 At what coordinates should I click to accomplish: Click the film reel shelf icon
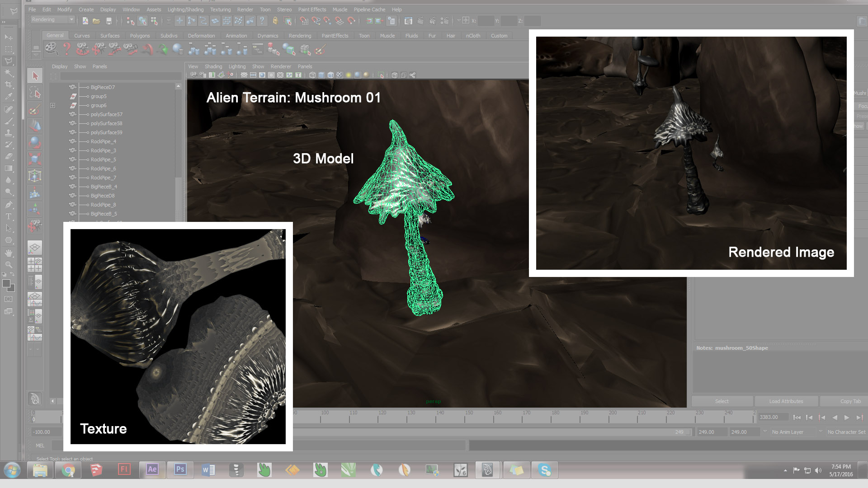pyautogui.click(x=52, y=49)
